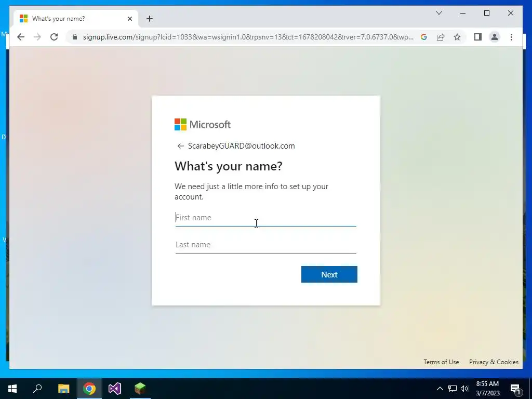Bookmark this page with the star icon
Viewport: 532px width, 399px height.
tap(457, 37)
